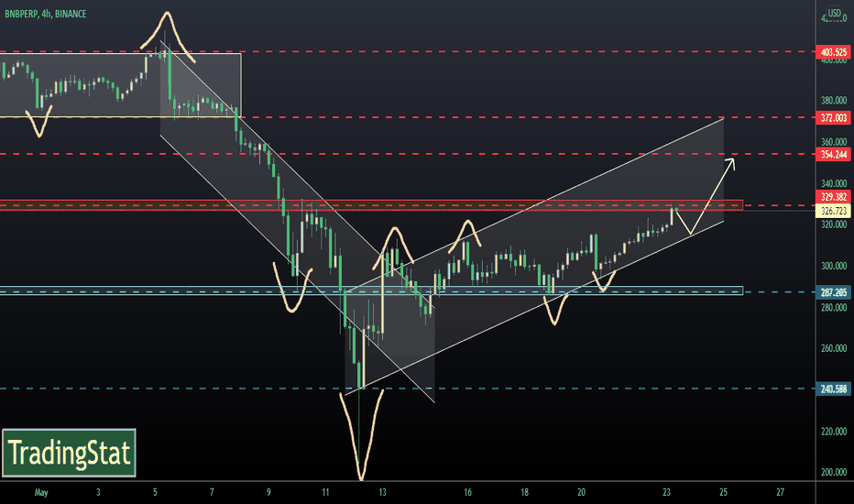
Task: Click the 360.000 price axis tick
Action: pyautogui.click(x=834, y=142)
